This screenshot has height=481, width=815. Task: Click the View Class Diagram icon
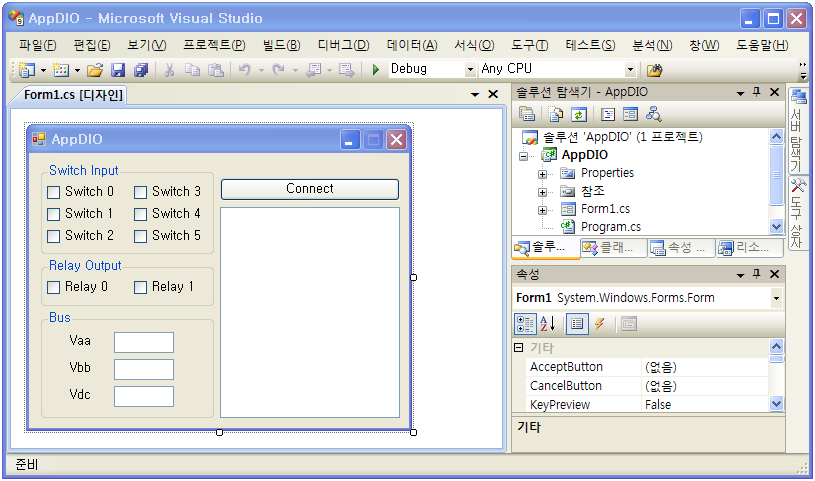click(653, 114)
